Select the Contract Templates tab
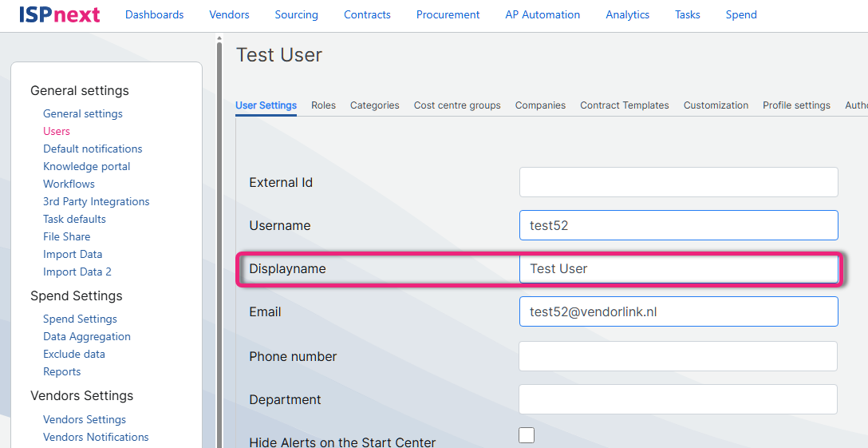 [x=624, y=105]
